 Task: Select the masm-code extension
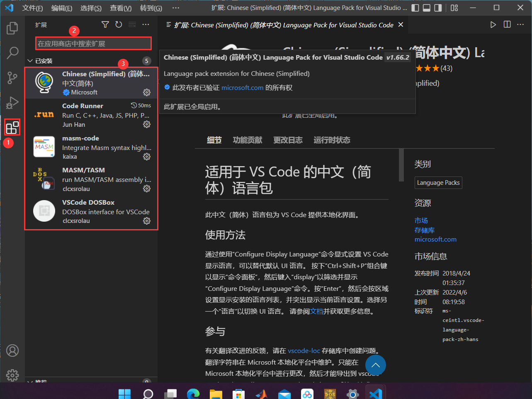point(91,147)
